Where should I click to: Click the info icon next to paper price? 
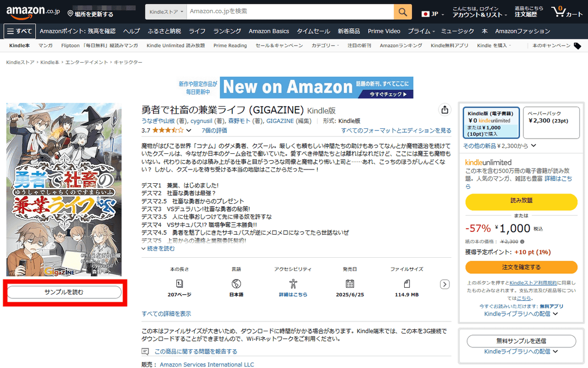522,242
